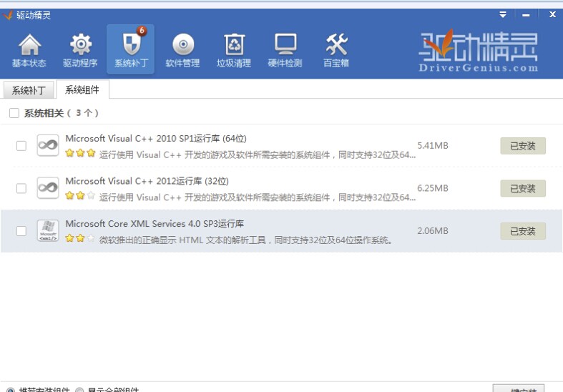Image resolution: width=563 pixels, height=392 pixels.
Task: Select the 推荐安装组件 radio button
Action: [x=11, y=390]
